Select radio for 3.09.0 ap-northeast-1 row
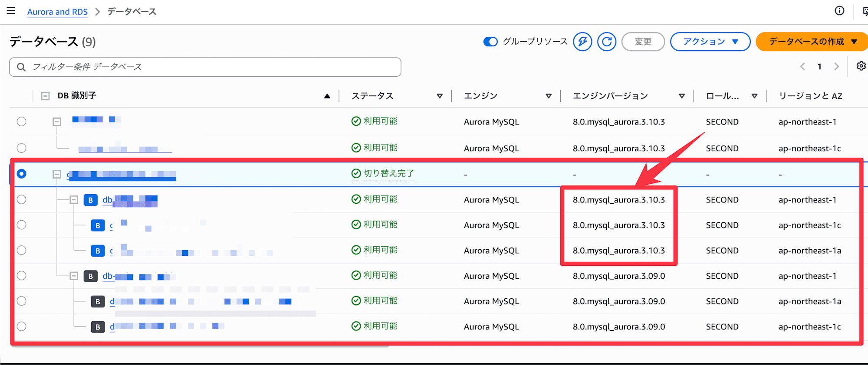Image resolution: width=868 pixels, height=365 pixels. tap(21, 276)
